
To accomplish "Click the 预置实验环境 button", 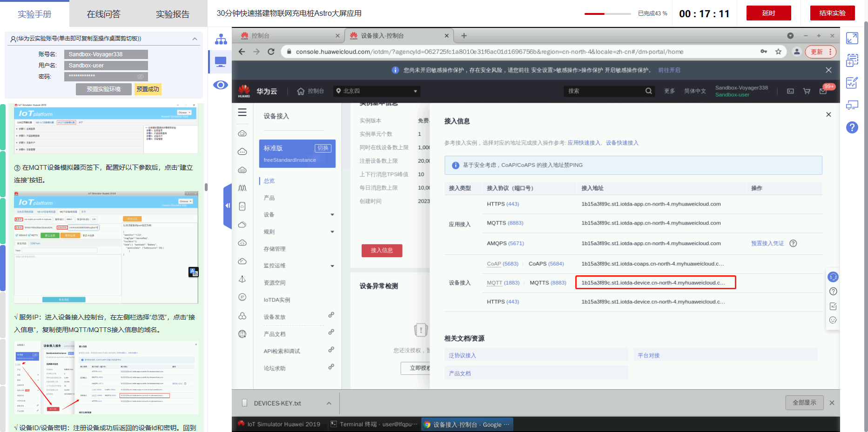I will tap(104, 89).
